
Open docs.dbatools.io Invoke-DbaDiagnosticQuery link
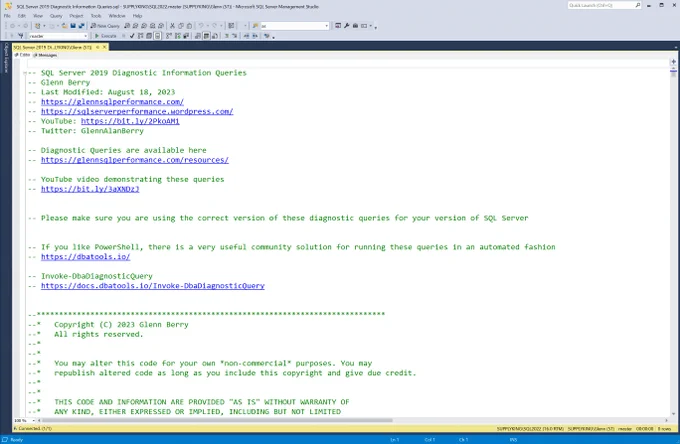tap(153, 286)
